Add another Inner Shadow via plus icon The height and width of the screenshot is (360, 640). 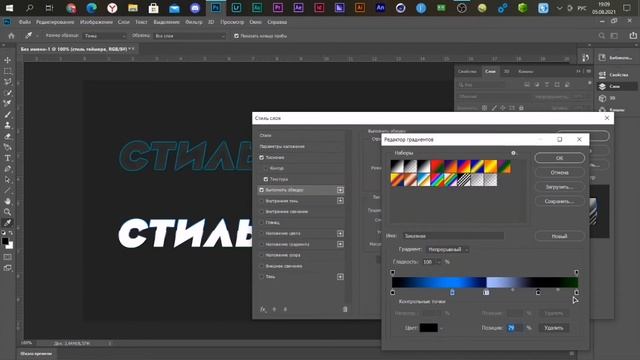[340, 201]
